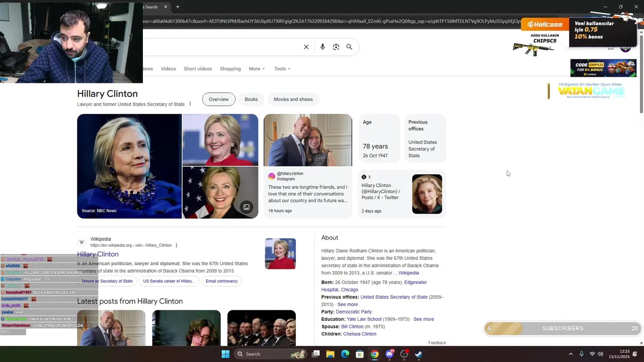Open Yale Law School link
Viewport: 644px width, 362px height.
[364, 319]
